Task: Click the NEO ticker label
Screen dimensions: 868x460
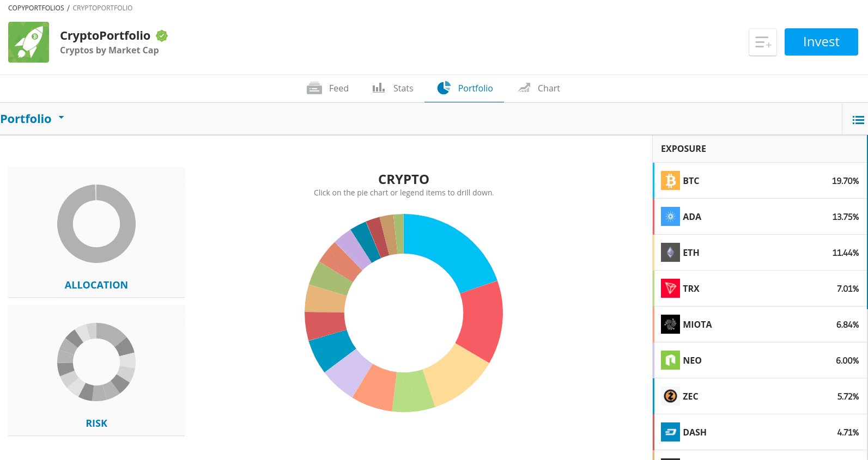Action: click(692, 360)
